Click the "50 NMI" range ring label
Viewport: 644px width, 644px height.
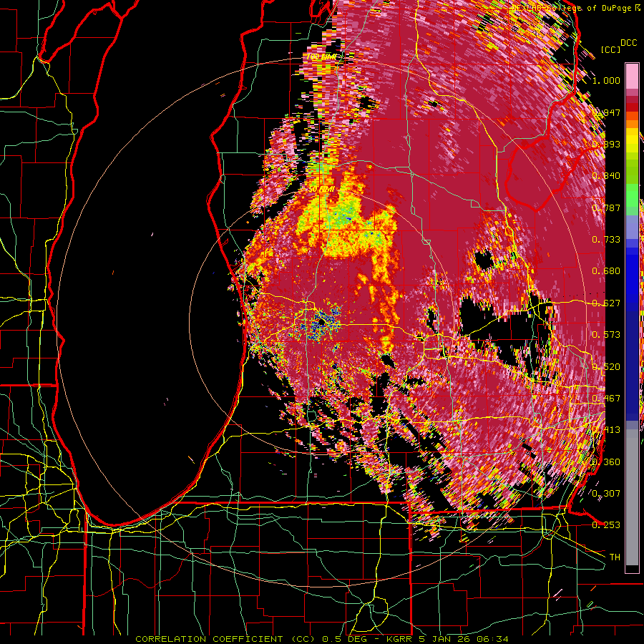[321, 190]
